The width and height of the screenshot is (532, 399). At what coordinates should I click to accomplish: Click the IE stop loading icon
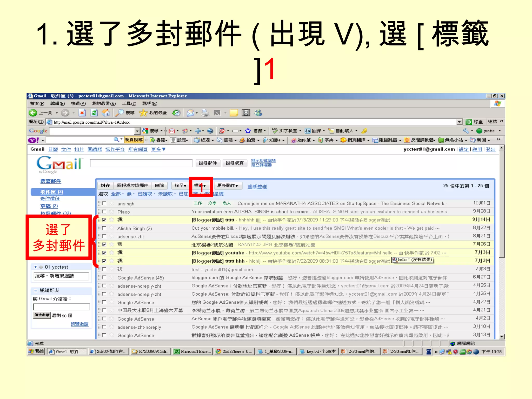tap(82, 112)
